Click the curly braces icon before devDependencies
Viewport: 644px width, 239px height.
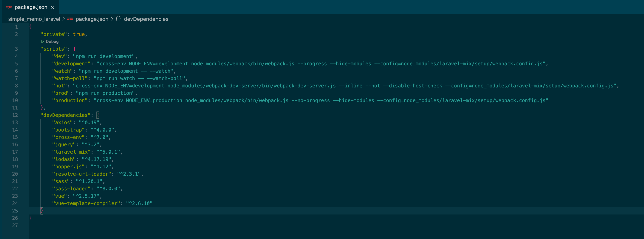[x=118, y=19]
